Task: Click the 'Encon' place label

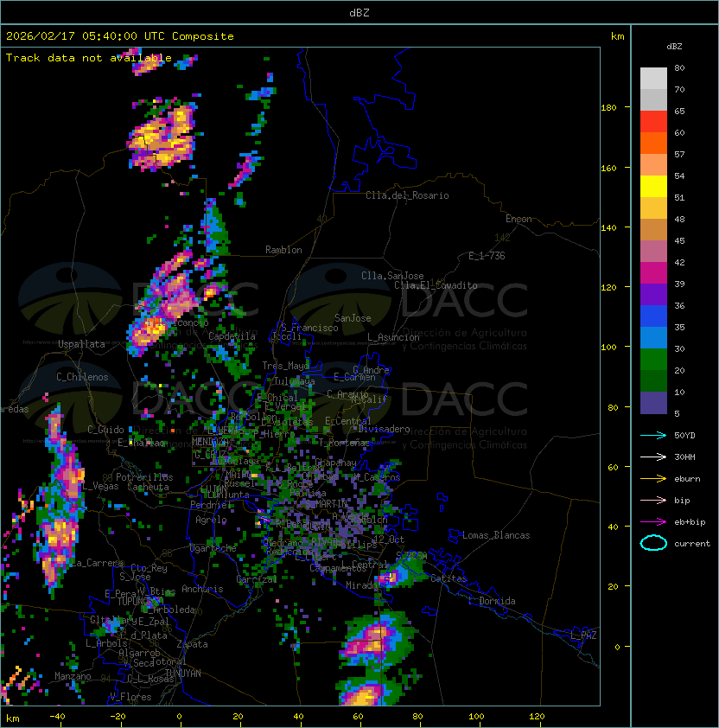Action: click(x=519, y=219)
